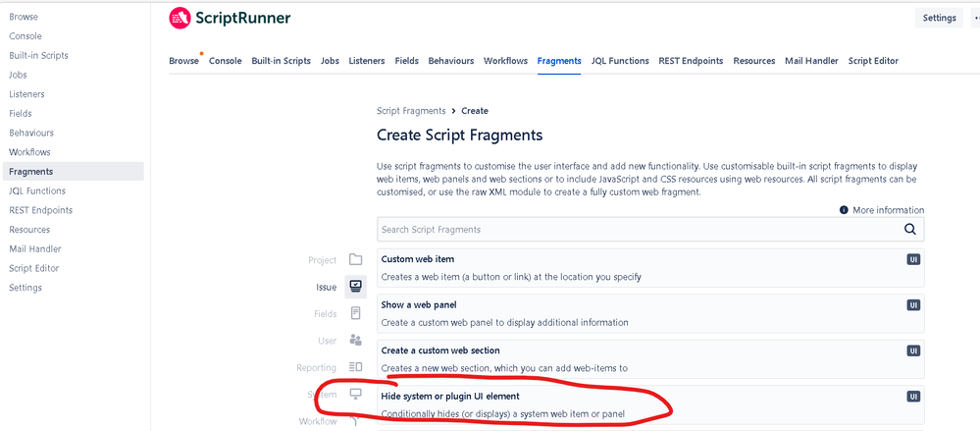Open Listeners in the left sidebar
This screenshot has height=431, width=980.
pyautogui.click(x=26, y=94)
